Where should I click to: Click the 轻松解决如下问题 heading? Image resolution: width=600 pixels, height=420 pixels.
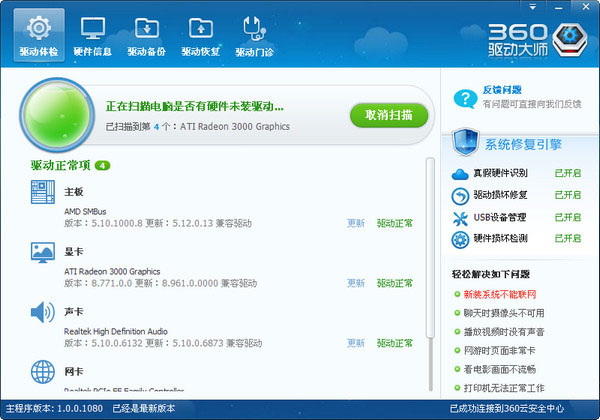tap(491, 274)
